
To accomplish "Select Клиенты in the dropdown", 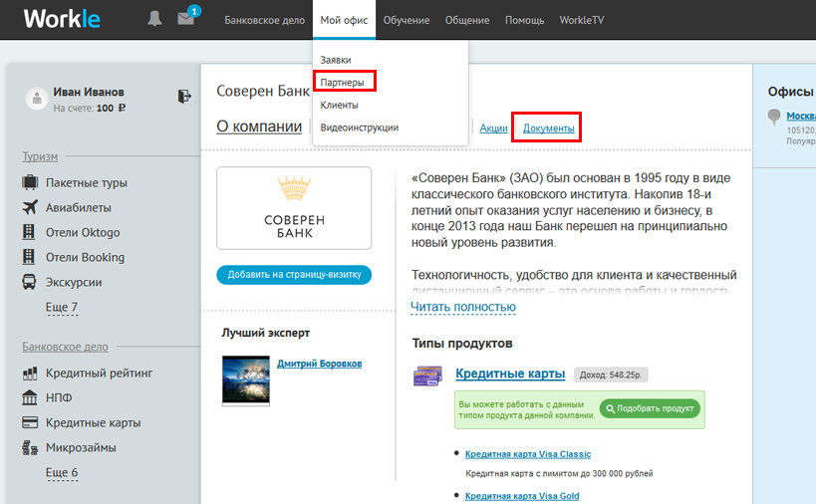I will pyautogui.click(x=340, y=105).
